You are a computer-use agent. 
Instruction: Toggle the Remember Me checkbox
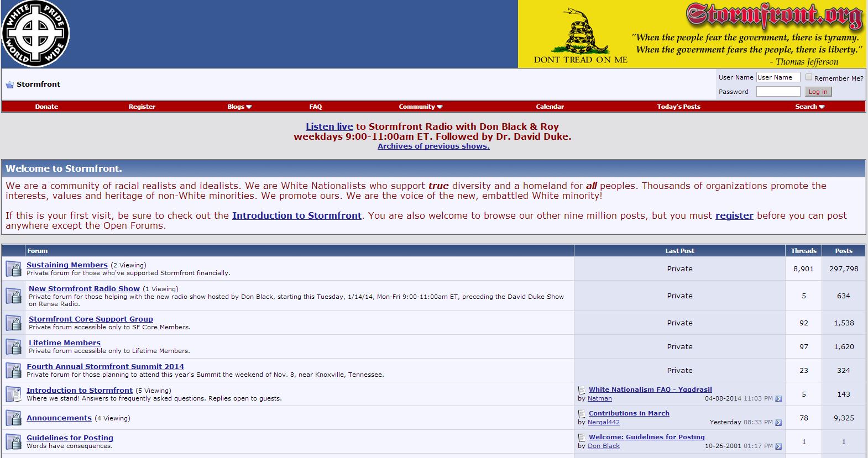pos(808,77)
